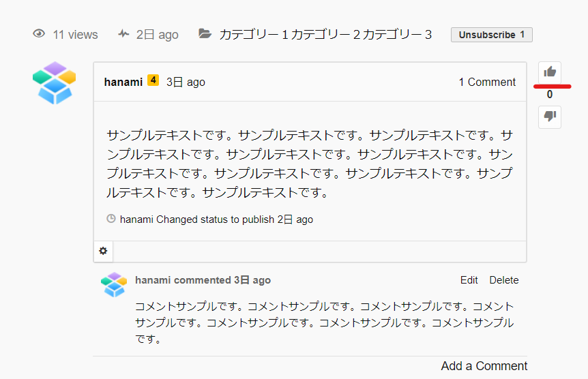
Task: Click the Unsubscribe button
Action: point(491,35)
